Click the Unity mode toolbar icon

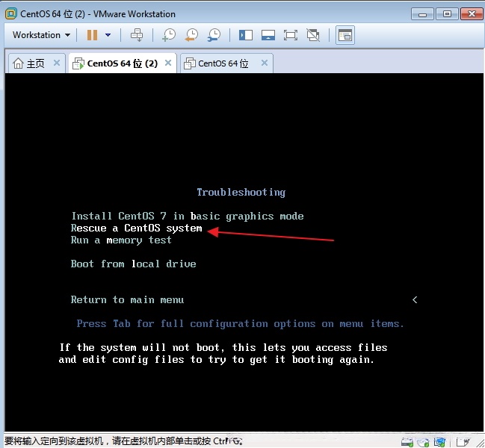coord(313,35)
